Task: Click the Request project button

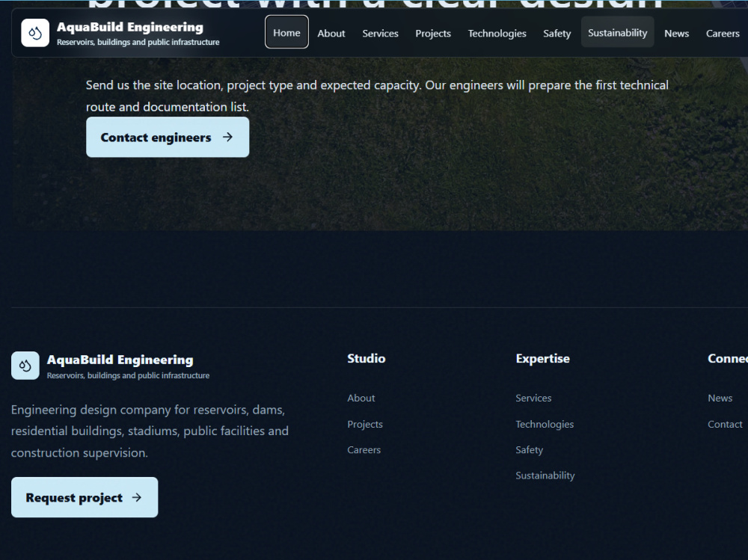Action: tap(85, 497)
